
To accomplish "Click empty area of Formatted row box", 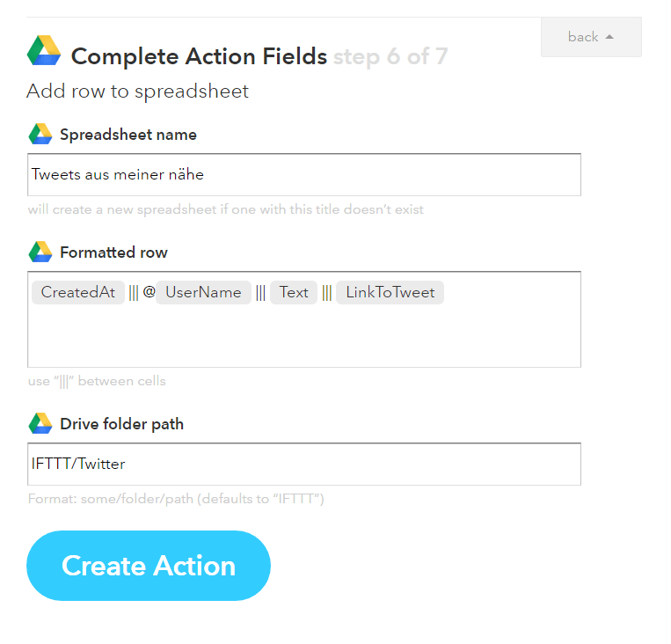I will (303, 338).
